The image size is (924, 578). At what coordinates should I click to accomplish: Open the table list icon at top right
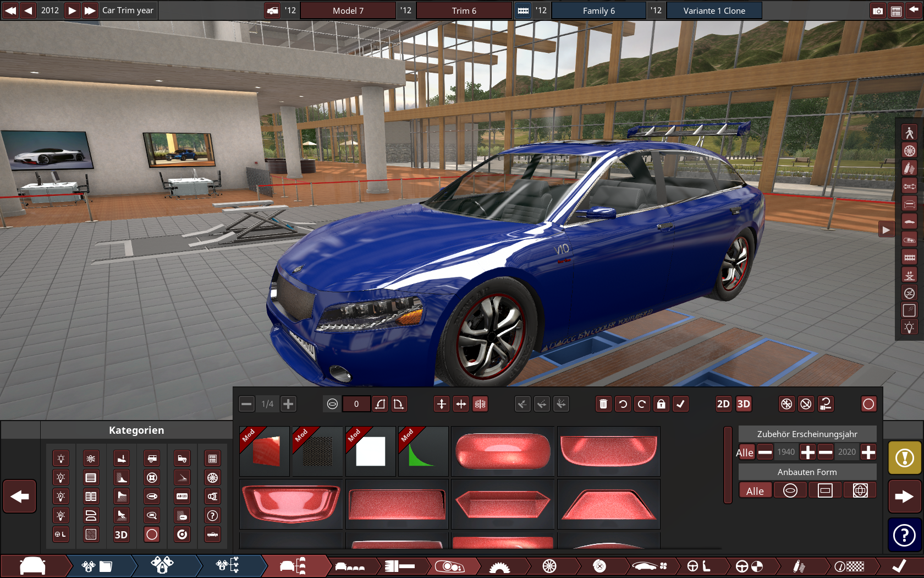[896, 10]
